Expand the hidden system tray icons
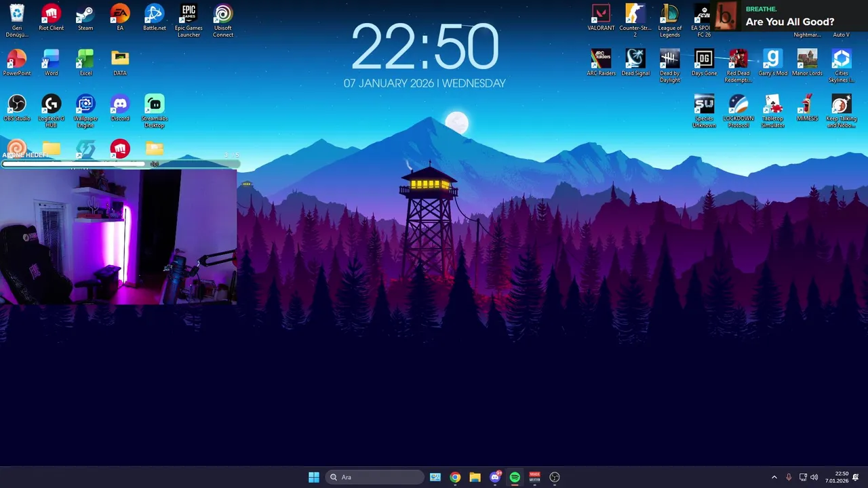Screen dimensions: 868x488 (x=774, y=477)
